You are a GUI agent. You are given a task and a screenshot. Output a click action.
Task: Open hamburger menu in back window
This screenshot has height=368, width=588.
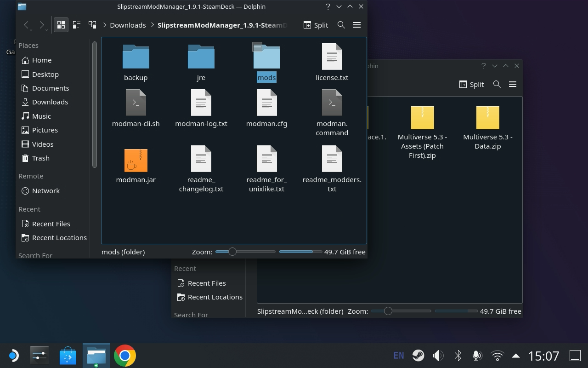coord(512,84)
